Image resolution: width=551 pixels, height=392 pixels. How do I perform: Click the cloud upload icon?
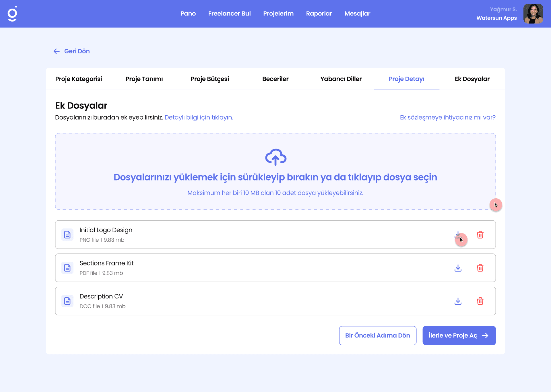[x=275, y=157]
